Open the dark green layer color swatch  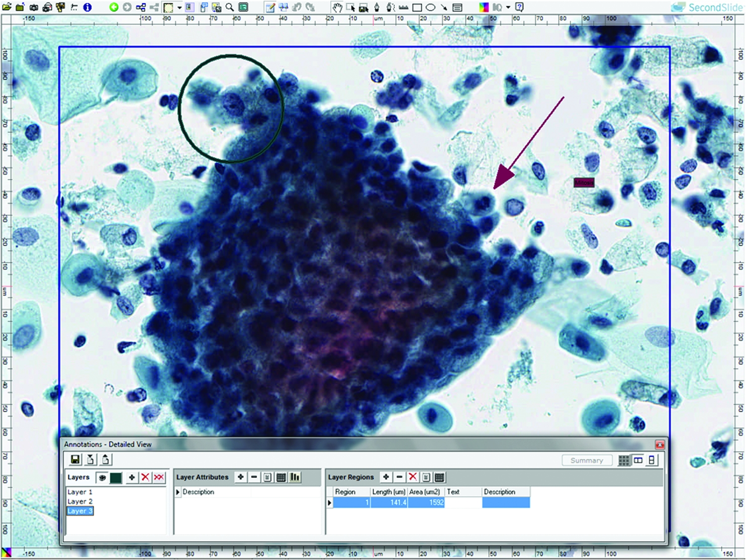(x=116, y=477)
